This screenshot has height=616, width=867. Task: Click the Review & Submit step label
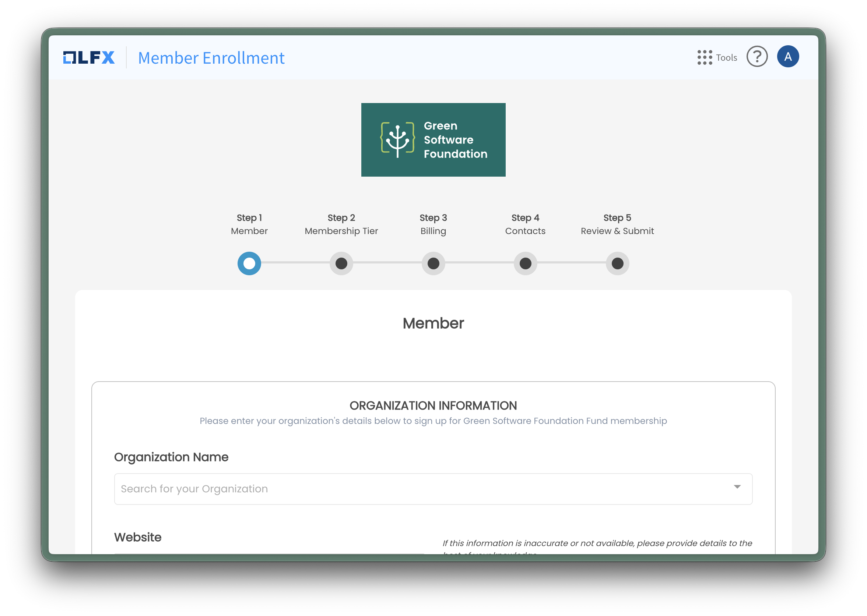tap(617, 231)
